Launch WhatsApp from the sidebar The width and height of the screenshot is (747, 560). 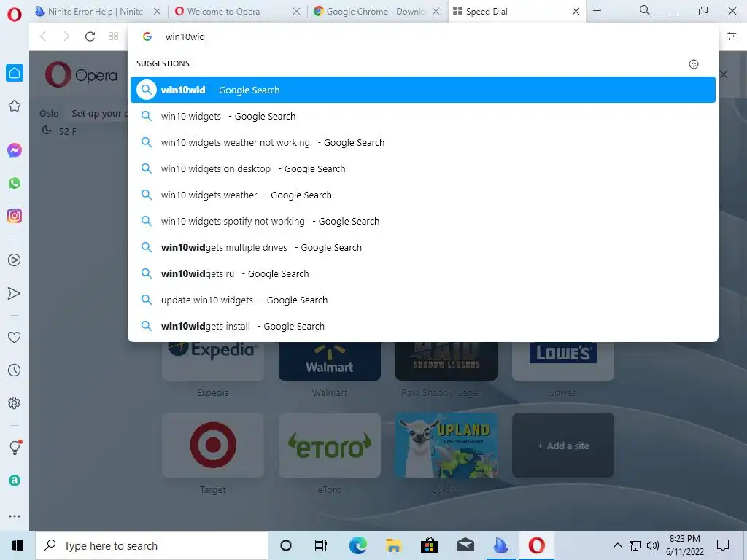click(15, 183)
